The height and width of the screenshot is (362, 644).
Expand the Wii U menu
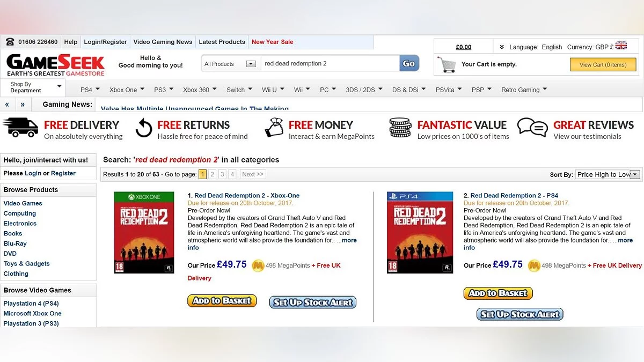(x=273, y=90)
